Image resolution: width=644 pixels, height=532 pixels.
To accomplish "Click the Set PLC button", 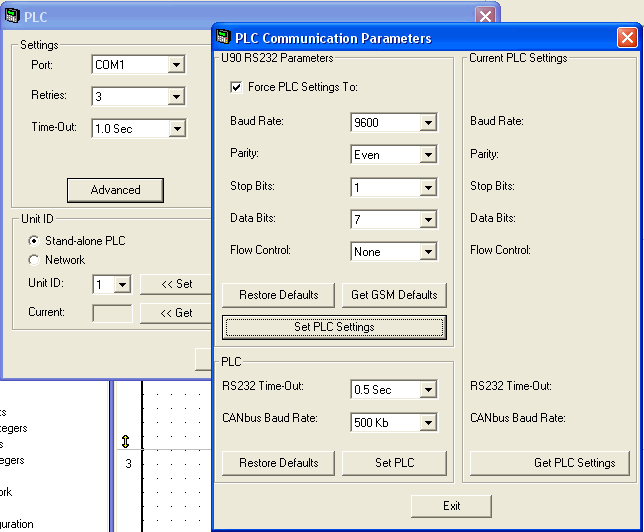I will pos(394,463).
